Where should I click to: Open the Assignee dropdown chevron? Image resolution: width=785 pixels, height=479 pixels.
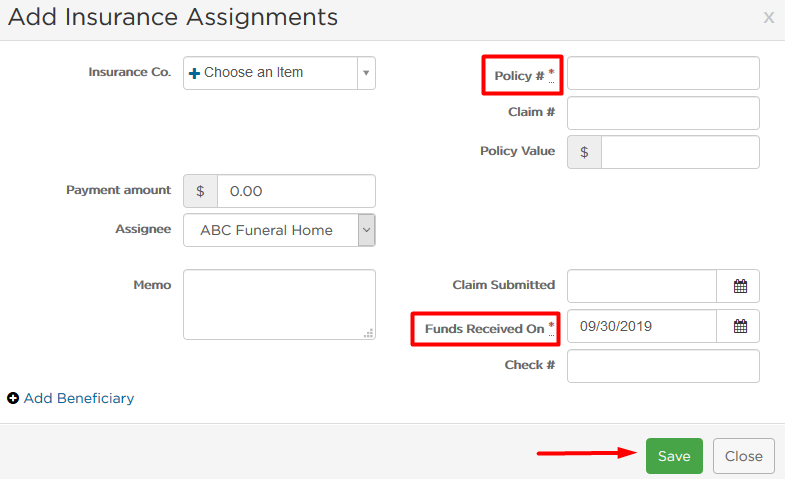coord(366,230)
